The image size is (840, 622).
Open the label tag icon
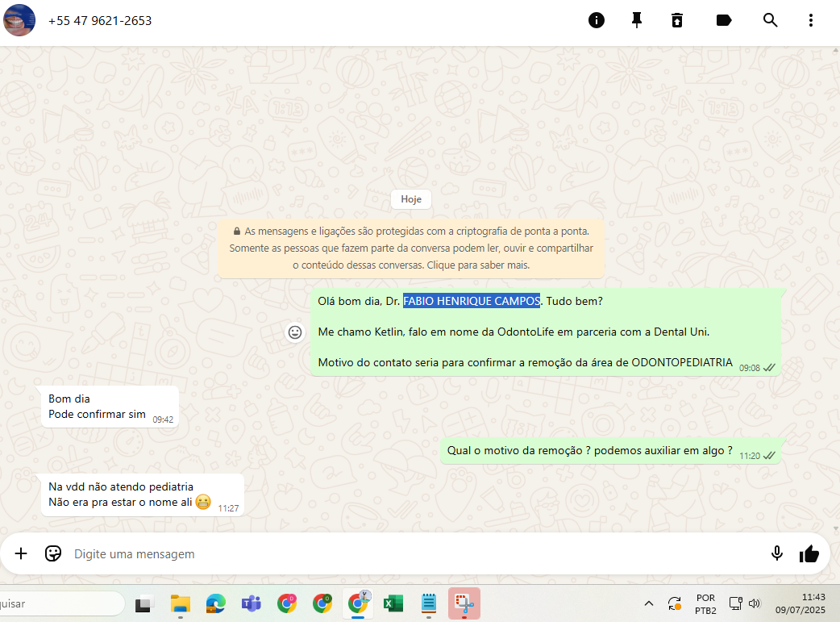coord(724,20)
